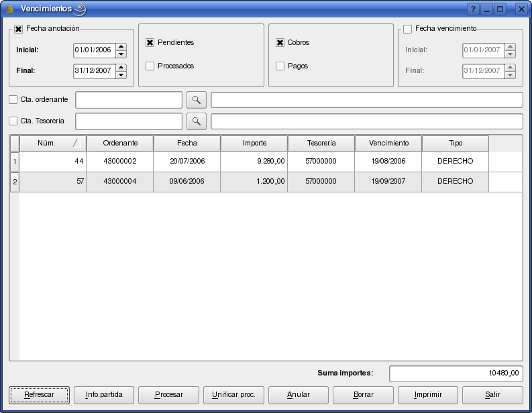Click the DERECHO cell in row 2
Image resolution: width=532 pixels, height=413 pixels.
[455, 182]
